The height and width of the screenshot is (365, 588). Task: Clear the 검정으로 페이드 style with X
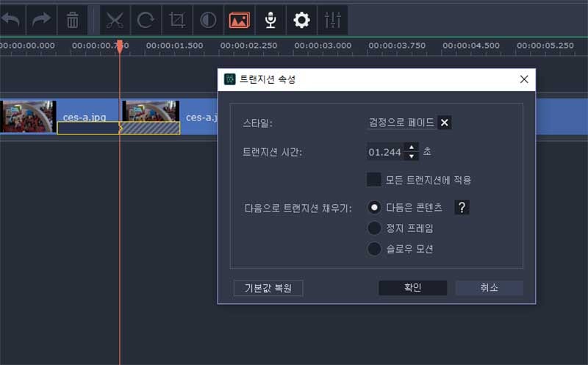click(x=445, y=123)
